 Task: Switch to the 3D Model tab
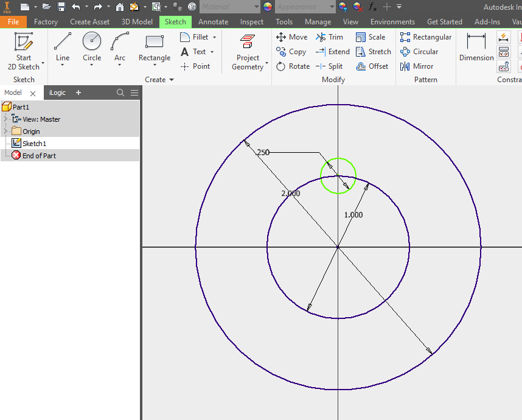point(137,22)
